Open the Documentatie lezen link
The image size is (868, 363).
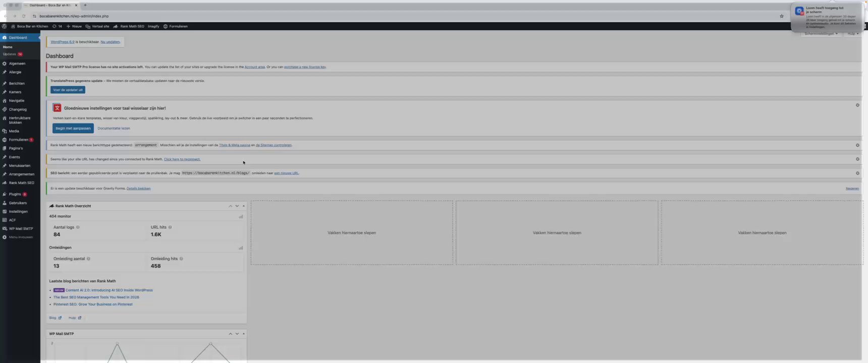coord(114,129)
